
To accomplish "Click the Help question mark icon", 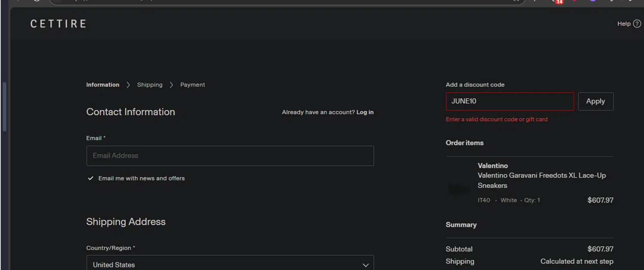I will [637, 24].
